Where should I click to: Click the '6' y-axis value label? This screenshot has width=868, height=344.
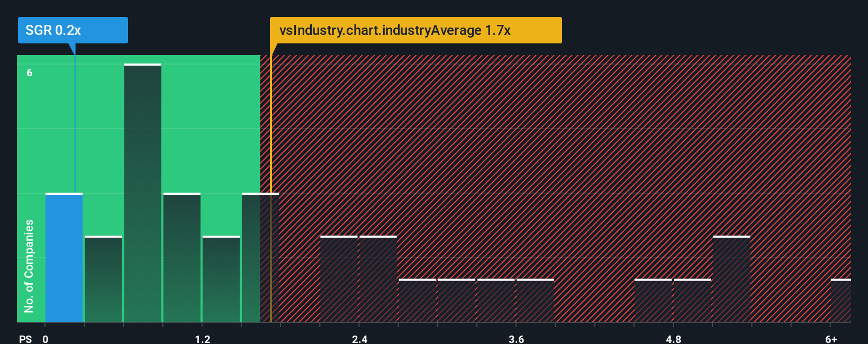click(x=30, y=73)
